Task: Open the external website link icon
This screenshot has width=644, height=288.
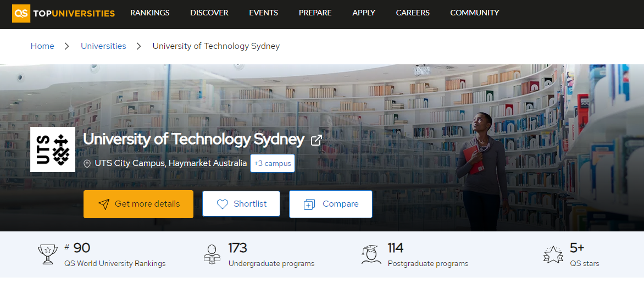Action: tap(317, 140)
